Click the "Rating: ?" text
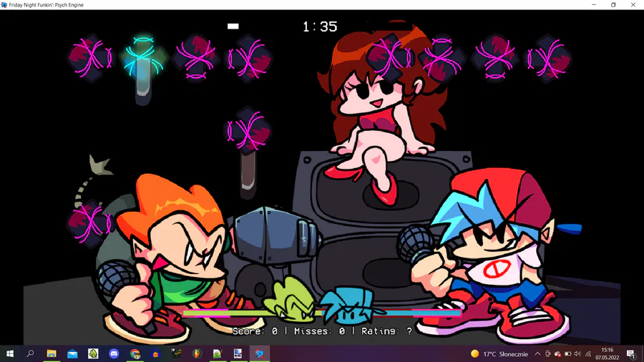 coord(386,331)
